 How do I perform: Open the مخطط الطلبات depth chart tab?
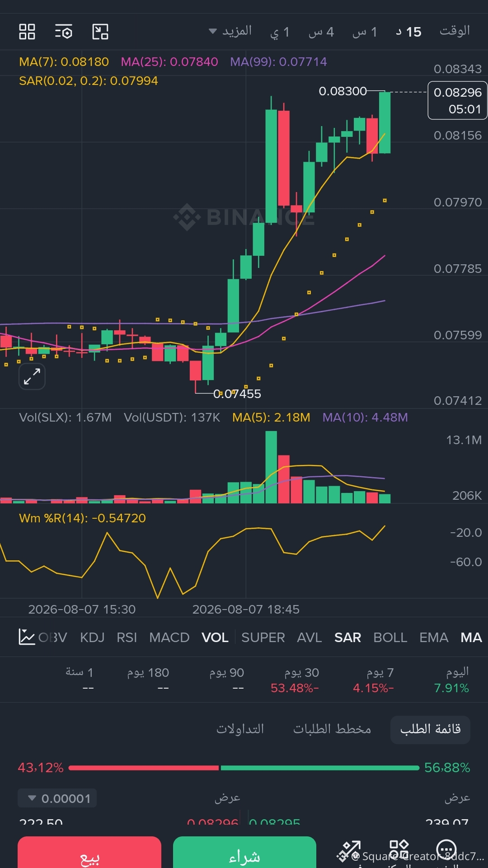(x=332, y=729)
